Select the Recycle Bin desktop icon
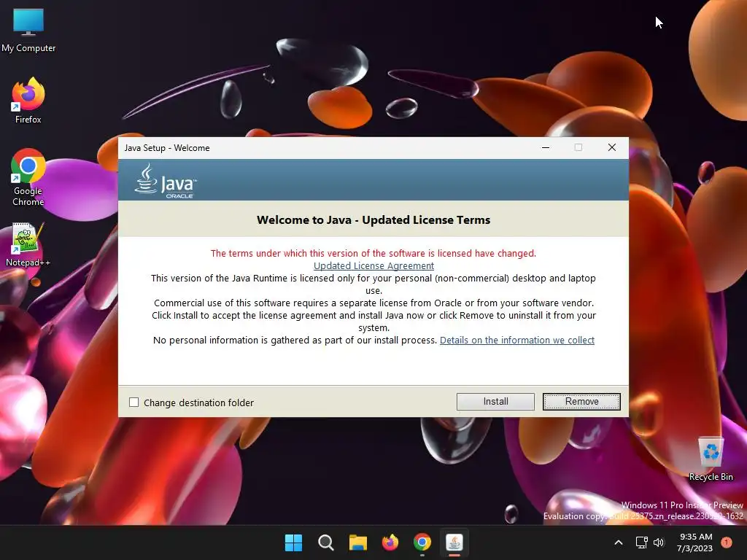747x560 pixels. pos(711,459)
